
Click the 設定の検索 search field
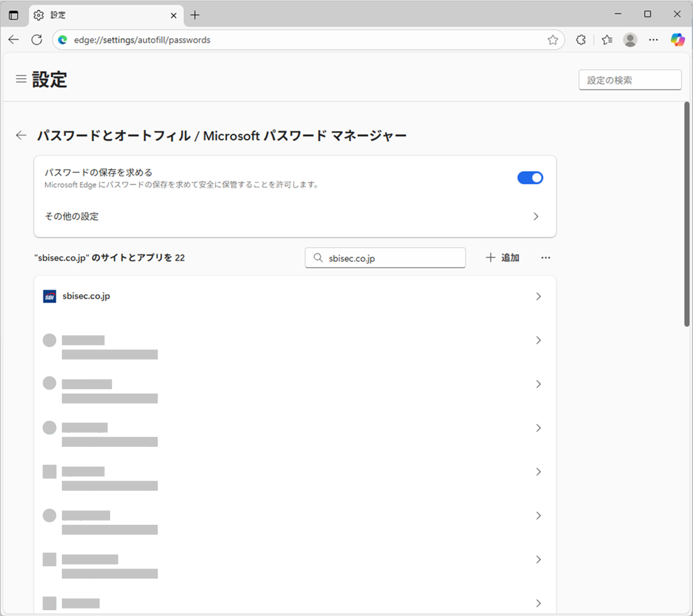point(629,80)
